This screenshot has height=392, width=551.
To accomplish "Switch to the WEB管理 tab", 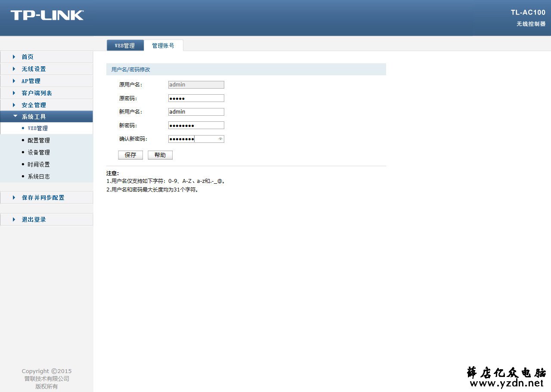I will 125,45.
